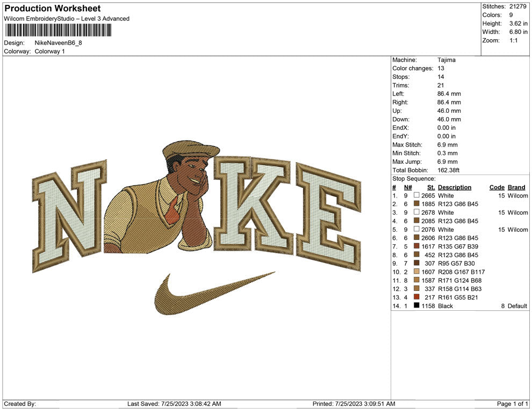Click the Total Bobbin value '162.38ft'

click(x=450, y=170)
